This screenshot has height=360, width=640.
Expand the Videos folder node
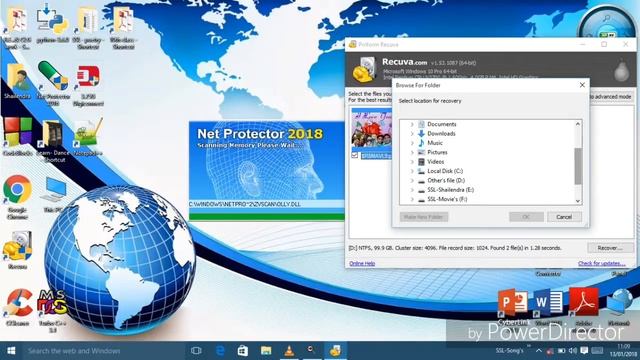[x=412, y=162]
